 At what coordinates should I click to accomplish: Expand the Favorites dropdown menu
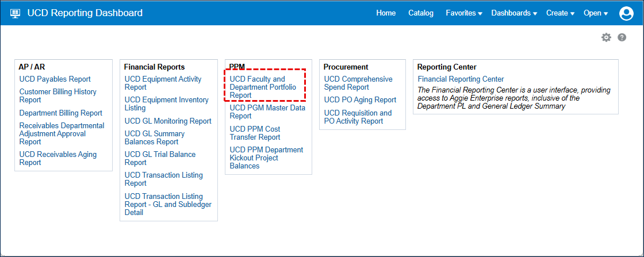(463, 13)
